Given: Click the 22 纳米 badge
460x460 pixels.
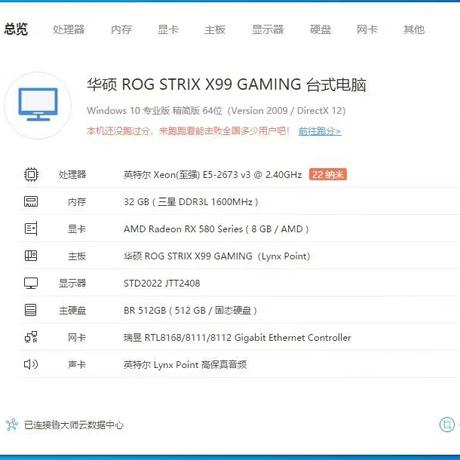Looking at the screenshot, I should [328, 174].
